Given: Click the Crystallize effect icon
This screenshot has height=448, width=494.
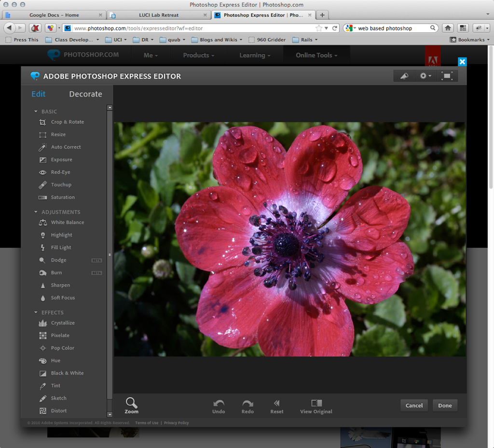Looking at the screenshot, I should 42,323.
